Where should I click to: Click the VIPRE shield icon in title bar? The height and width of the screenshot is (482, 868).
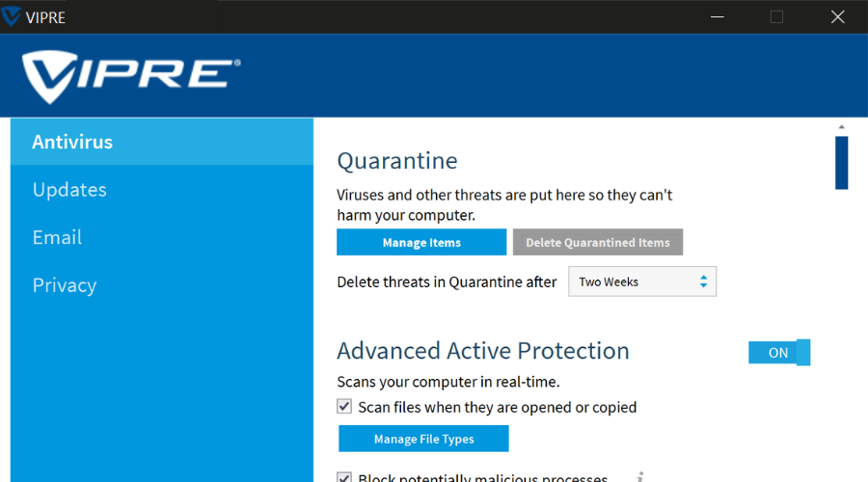(x=11, y=16)
